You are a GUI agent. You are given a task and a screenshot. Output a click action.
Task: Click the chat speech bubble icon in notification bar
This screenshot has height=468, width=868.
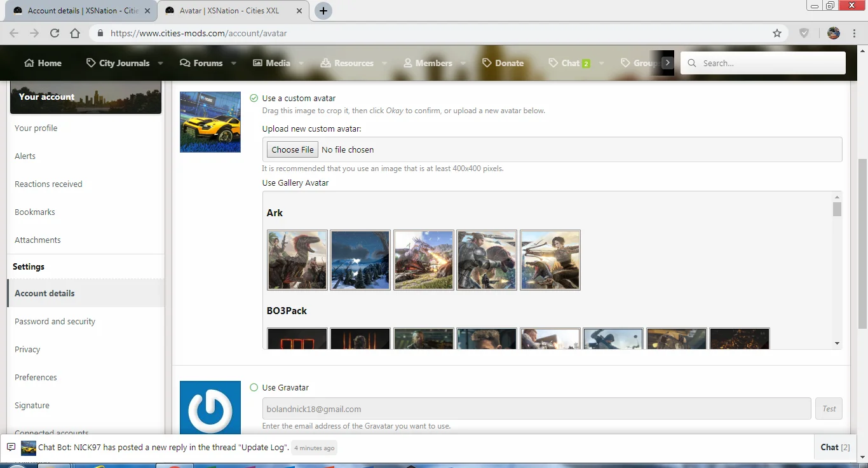click(11, 447)
